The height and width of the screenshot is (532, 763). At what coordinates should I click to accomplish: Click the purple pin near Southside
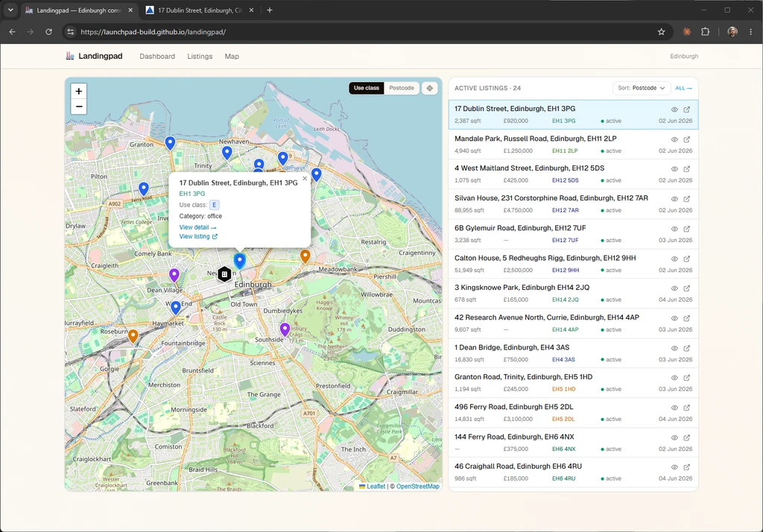point(285,329)
